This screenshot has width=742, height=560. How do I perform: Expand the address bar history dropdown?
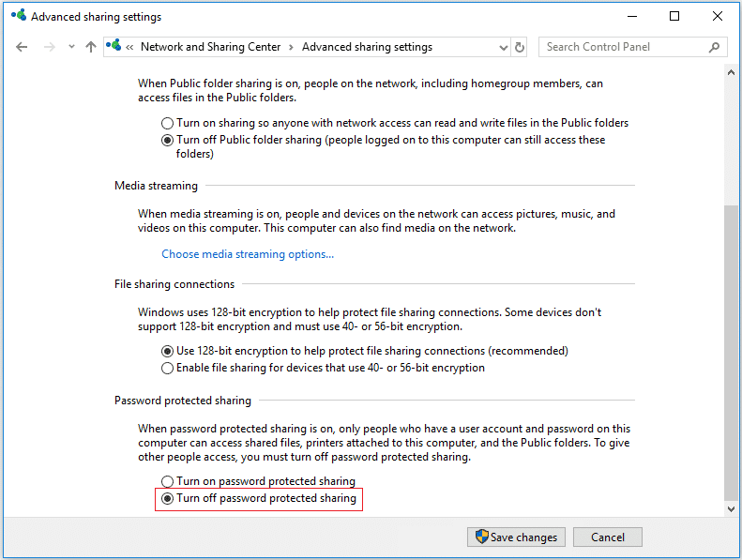(x=500, y=47)
